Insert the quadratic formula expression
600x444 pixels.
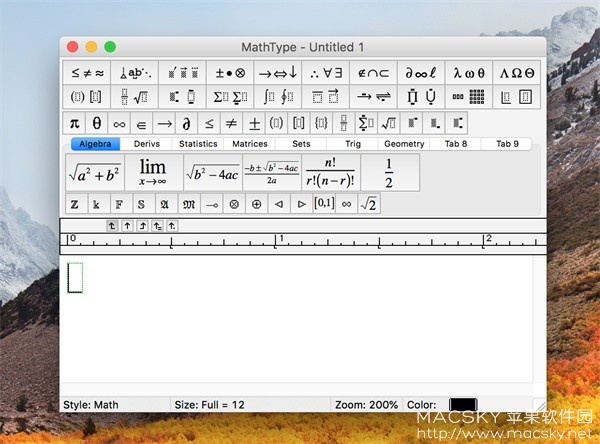(272, 173)
